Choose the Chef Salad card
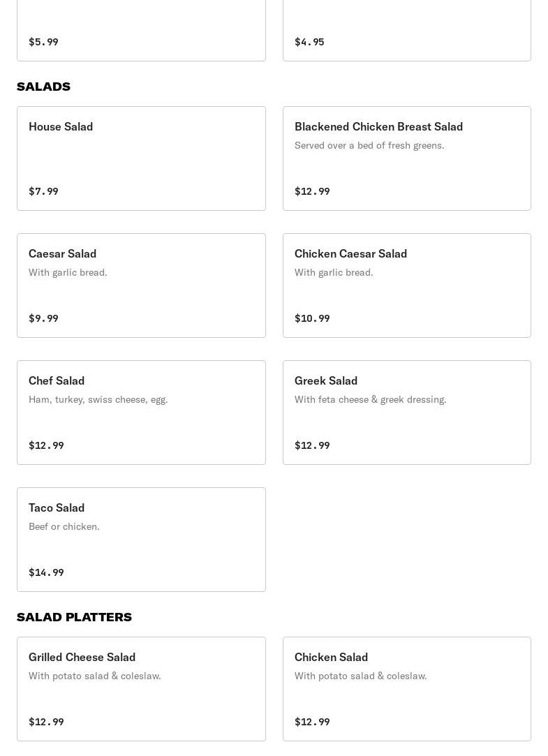This screenshot has height=756, width=548. (141, 413)
